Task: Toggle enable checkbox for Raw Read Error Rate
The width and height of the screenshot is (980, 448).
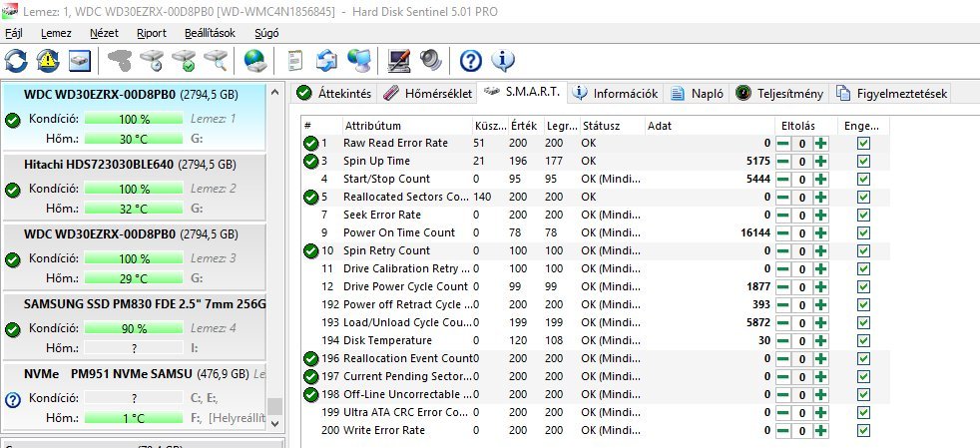Action: (864, 143)
